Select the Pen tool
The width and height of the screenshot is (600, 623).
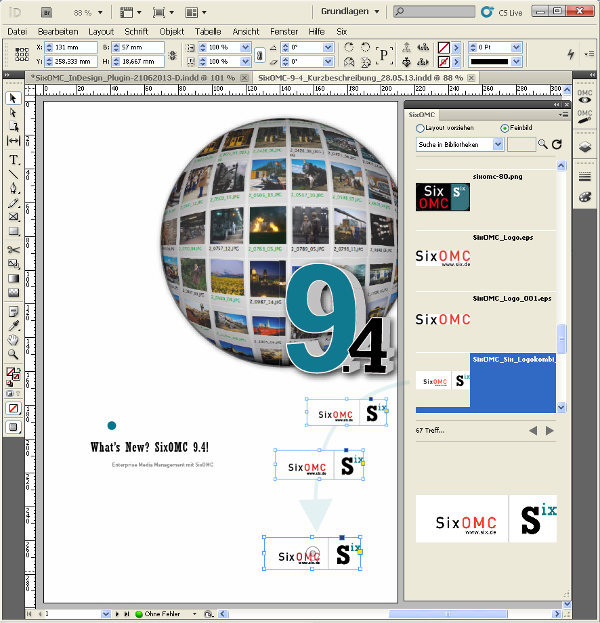coord(13,188)
